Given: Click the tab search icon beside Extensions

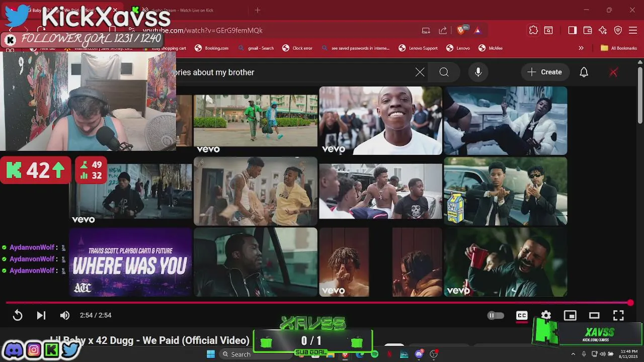Looking at the screenshot, I should click(548, 31).
